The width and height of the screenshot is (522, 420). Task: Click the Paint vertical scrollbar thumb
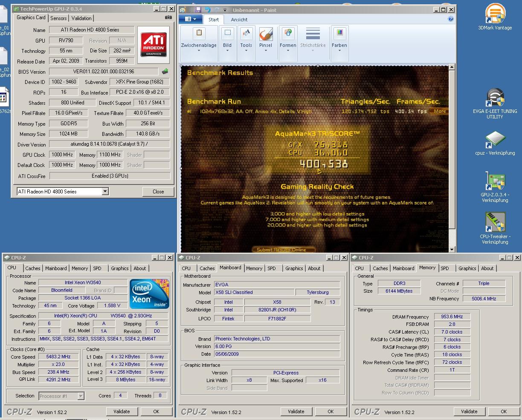(x=452, y=149)
